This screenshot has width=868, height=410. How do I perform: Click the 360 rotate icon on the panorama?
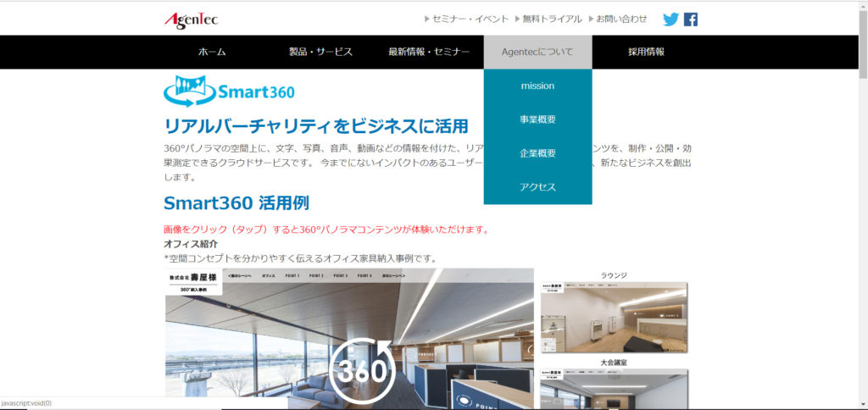tap(362, 369)
